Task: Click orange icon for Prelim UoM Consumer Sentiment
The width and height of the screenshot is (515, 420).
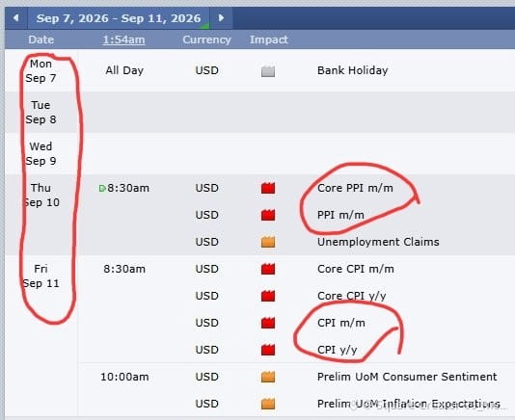Action: point(268,377)
